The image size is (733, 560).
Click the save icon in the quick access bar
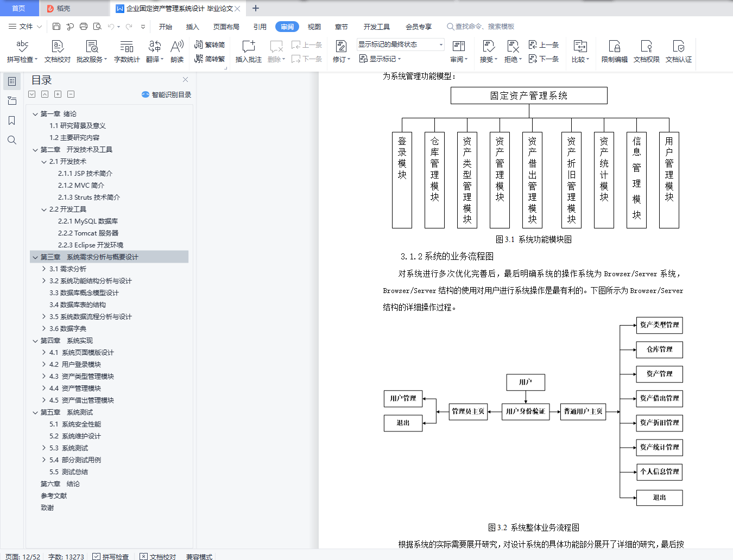[x=56, y=27]
